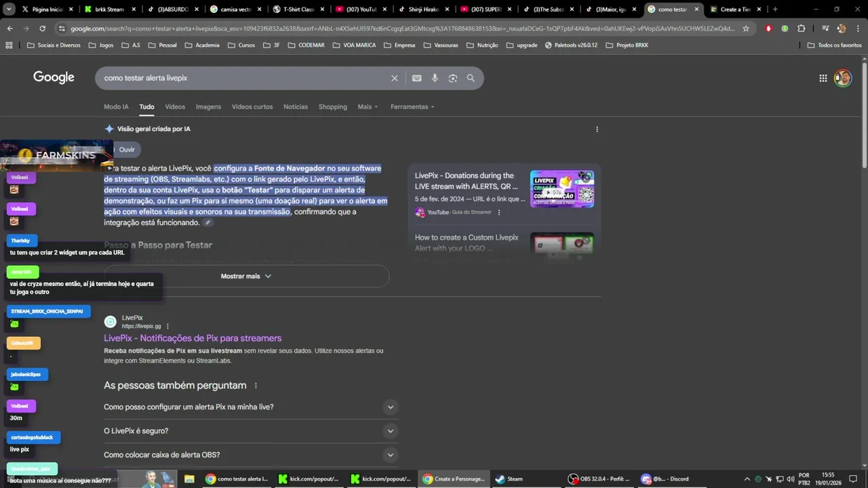
Task: Open the 'Cursos' bookmarks folder
Action: [241, 45]
